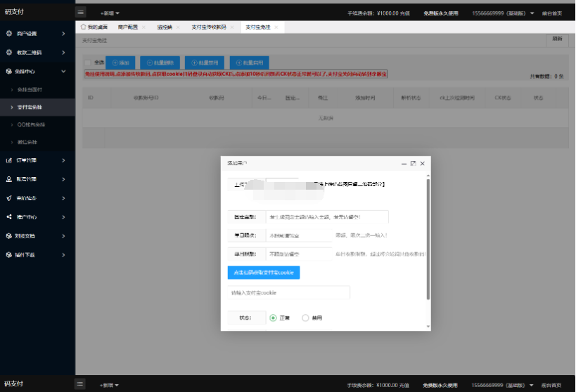This screenshot has height=392, width=576.
Task: Click the 收款二维码 gear icon in sidebar
Action: pyautogui.click(x=9, y=53)
